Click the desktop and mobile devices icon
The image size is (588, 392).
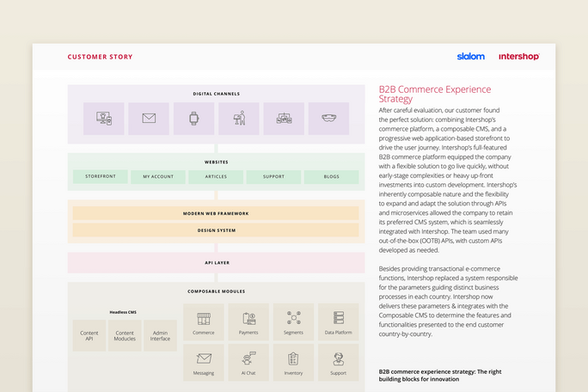(x=104, y=119)
